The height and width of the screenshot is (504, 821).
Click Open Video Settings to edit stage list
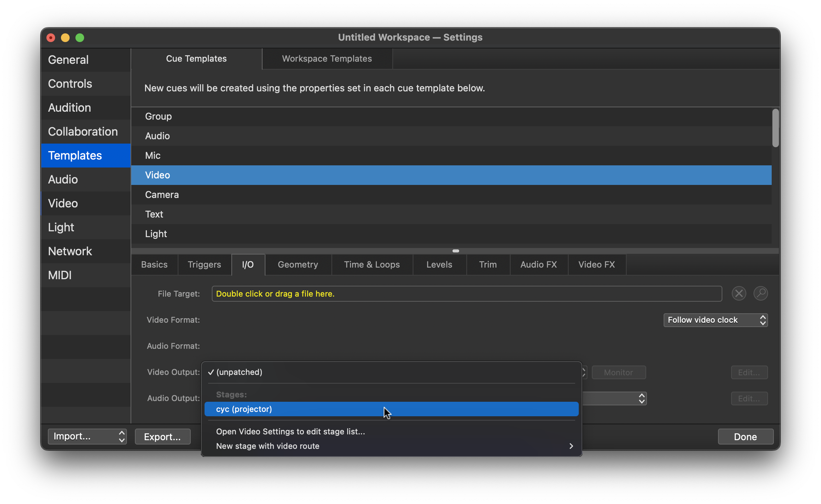click(391, 432)
